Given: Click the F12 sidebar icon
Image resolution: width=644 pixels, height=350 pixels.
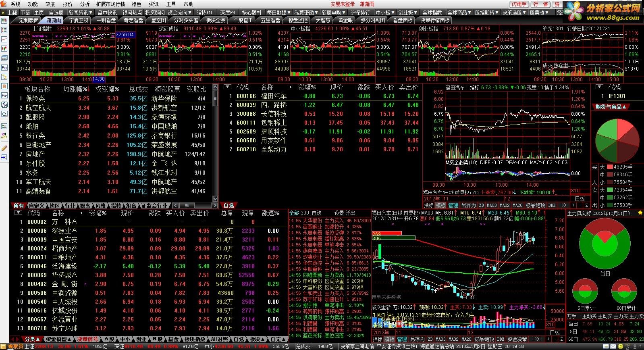Looking at the screenshot, I should 4,96.
